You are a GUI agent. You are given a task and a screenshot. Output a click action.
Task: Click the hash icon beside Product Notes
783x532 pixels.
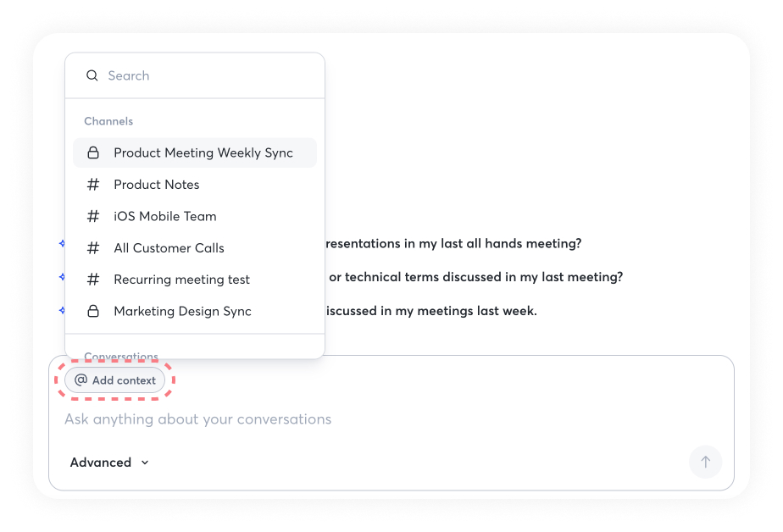tap(94, 185)
